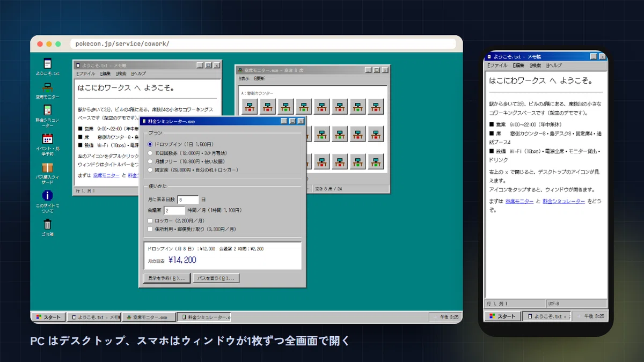The width and height of the screenshot is (644, 362).
Task: Click the パスを買う button
Action: tap(216, 278)
